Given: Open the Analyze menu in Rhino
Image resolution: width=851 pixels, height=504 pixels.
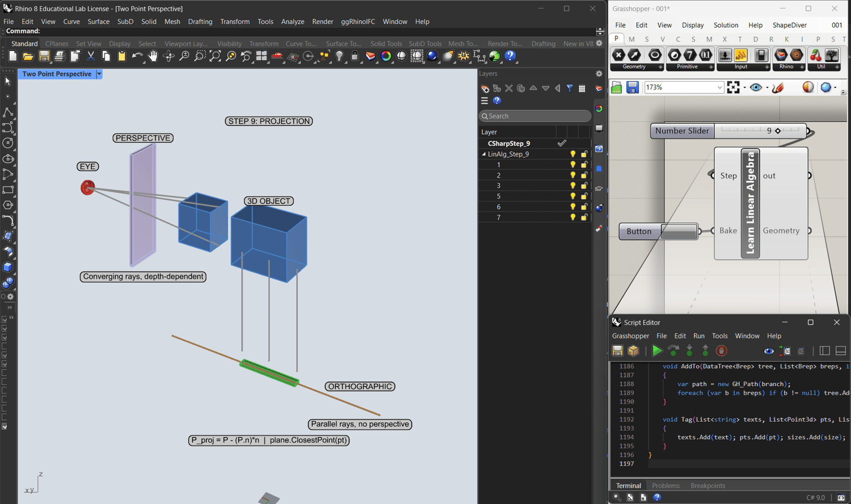Looking at the screenshot, I should 292,22.
